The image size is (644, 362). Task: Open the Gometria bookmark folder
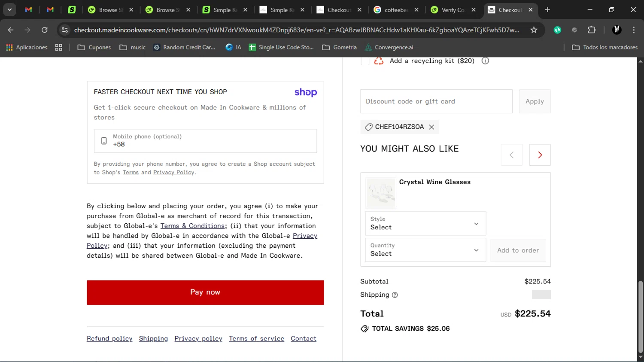point(340,47)
